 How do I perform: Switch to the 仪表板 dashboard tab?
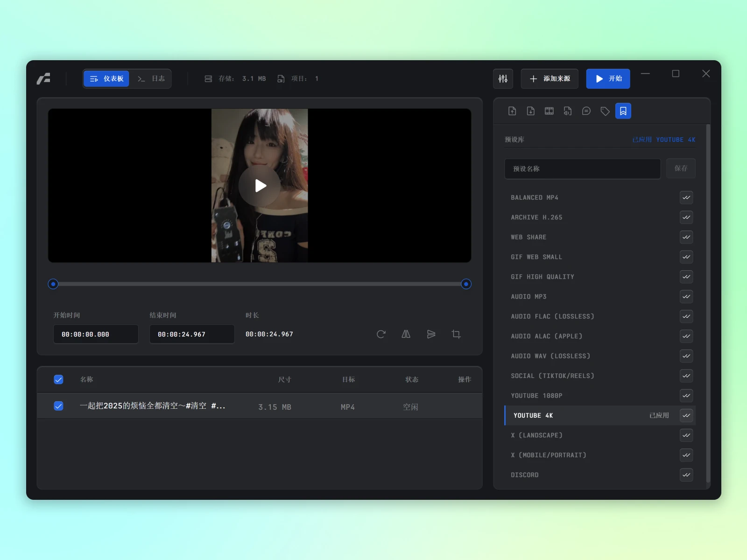pyautogui.click(x=106, y=79)
